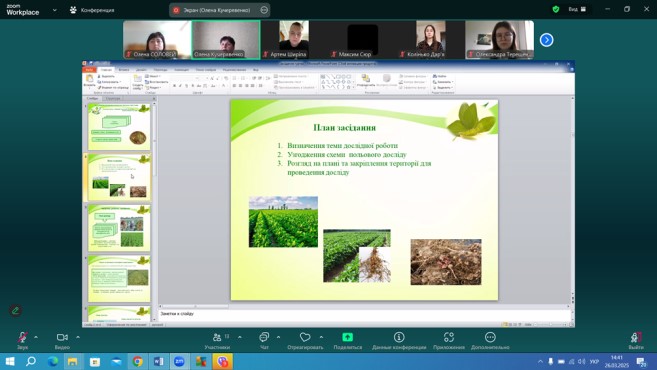
Task: Click the Макет layout button in ribbon
Action: (x=153, y=76)
